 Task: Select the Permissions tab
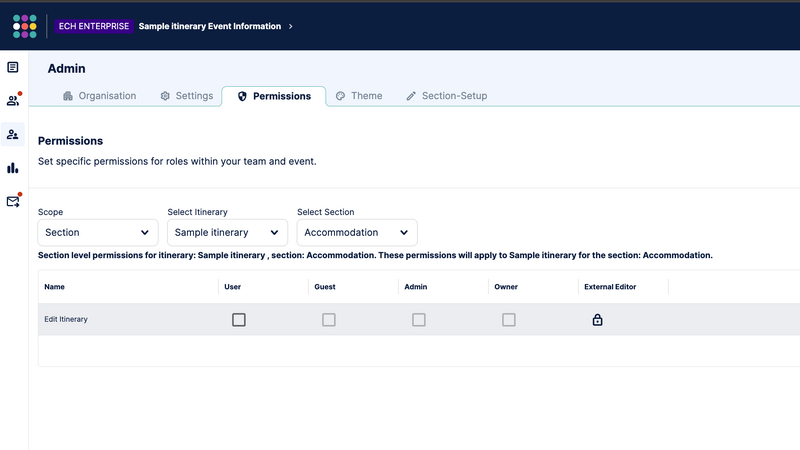click(x=274, y=96)
